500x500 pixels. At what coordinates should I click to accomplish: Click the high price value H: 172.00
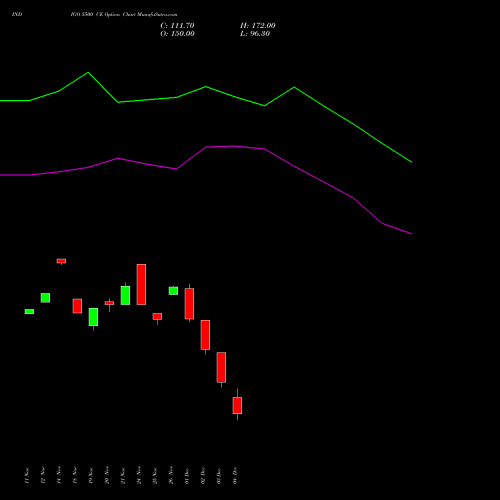pos(258,26)
